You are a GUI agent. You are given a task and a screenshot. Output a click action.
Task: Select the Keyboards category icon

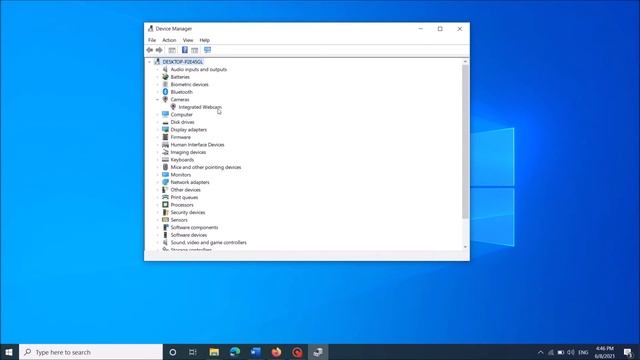pos(165,160)
